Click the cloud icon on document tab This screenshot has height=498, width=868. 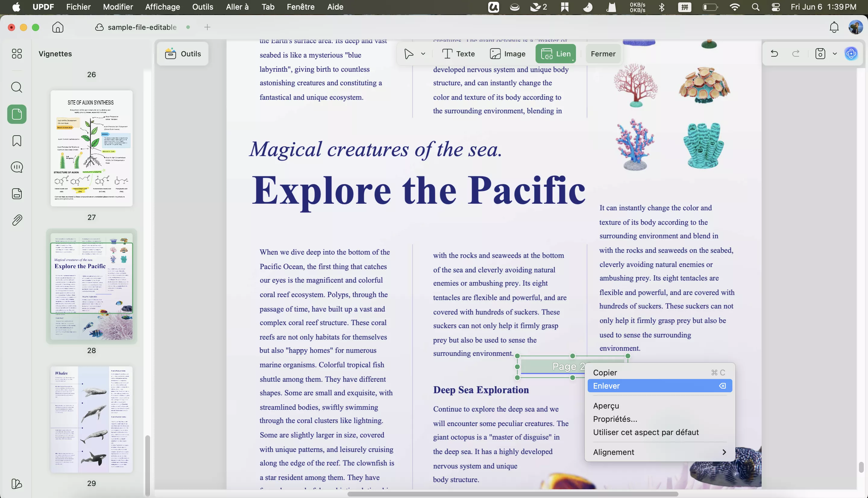click(x=99, y=27)
